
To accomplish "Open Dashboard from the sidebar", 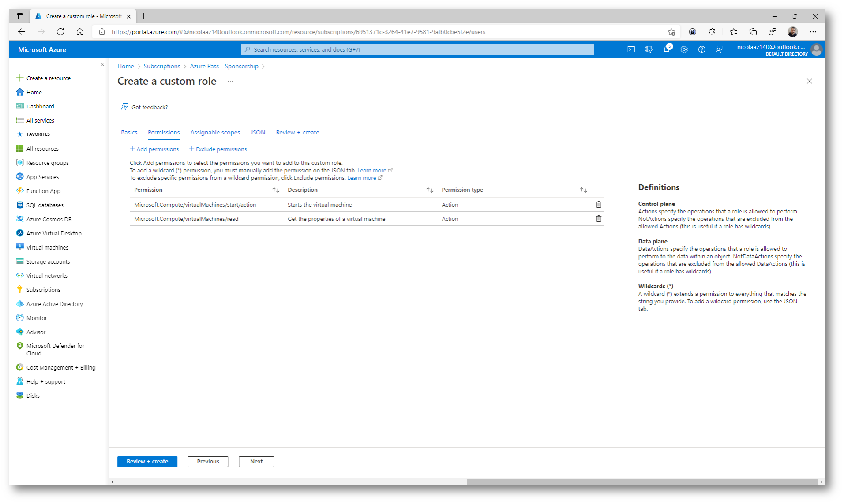I will pos(35,106).
